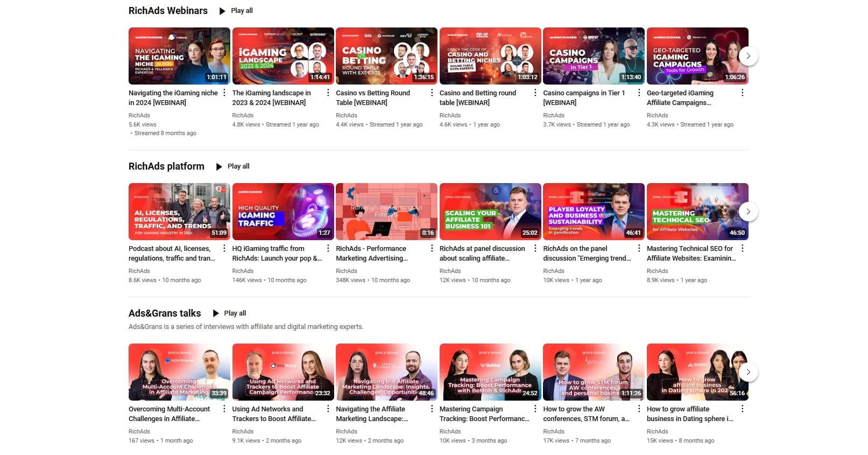
Task: Click the Ads&Grans series description text
Action: [x=246, y=327]
